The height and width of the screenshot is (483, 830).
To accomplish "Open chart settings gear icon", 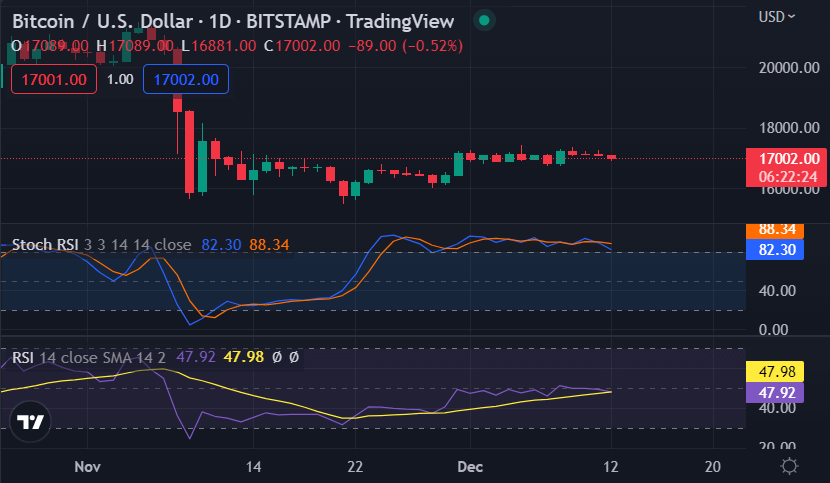I will 789,466.
